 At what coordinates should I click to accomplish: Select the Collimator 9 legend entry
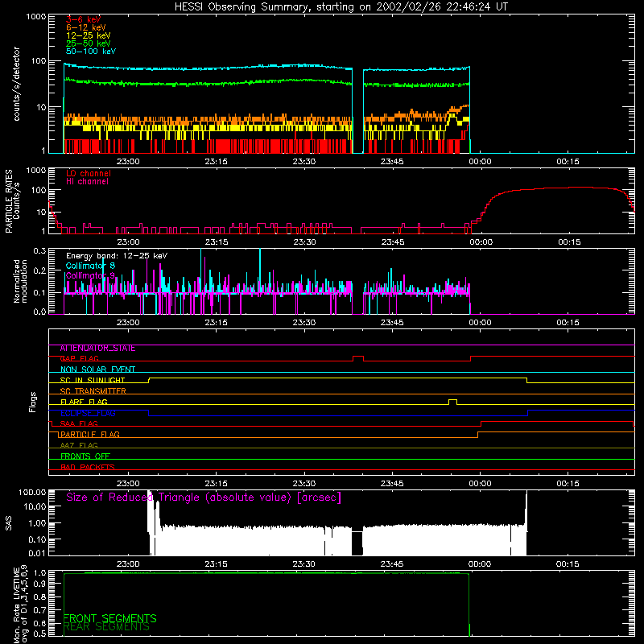[90, 275]
